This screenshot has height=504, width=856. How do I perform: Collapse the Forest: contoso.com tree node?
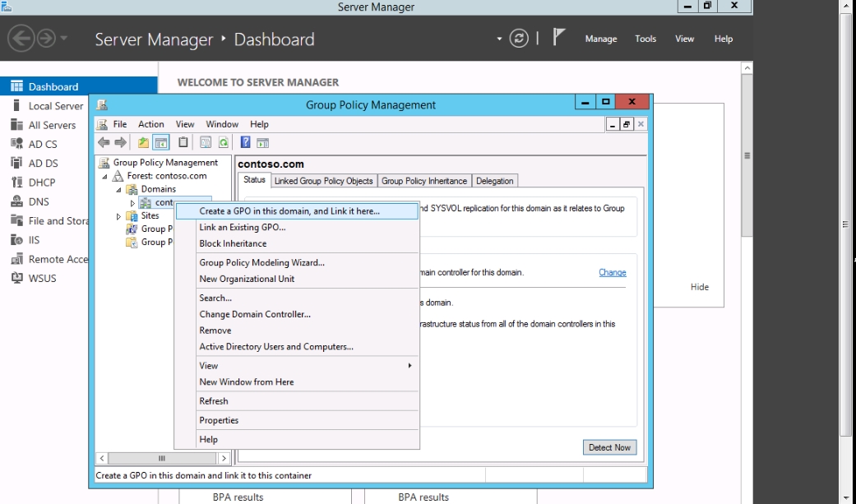(105, 176)
